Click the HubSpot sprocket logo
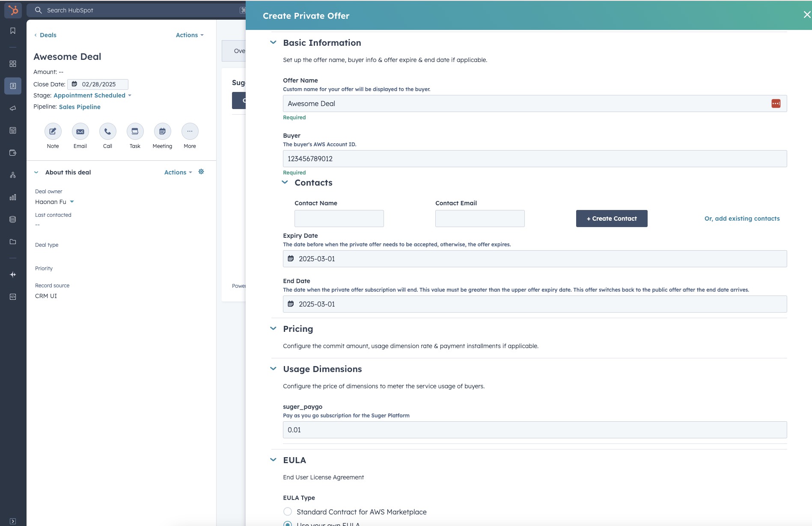Screen dimensions: 812x526 [13, 10]
